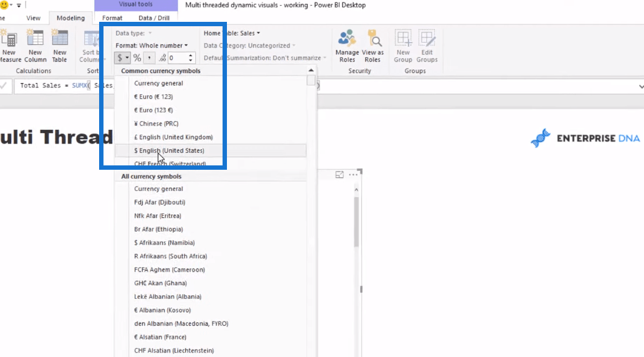Apply percentage format with % button
This screenshot has height=357, width=644.
tap(137, 58)
